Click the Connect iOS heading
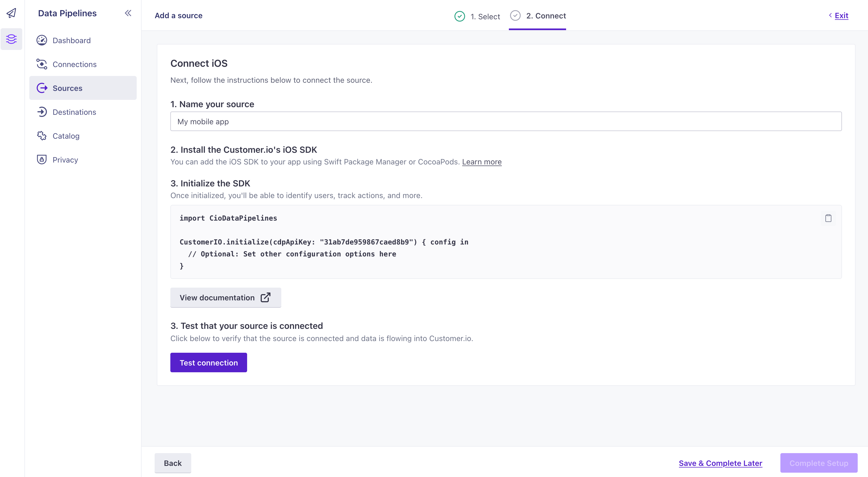868x477 pixels. coord(199,63)
